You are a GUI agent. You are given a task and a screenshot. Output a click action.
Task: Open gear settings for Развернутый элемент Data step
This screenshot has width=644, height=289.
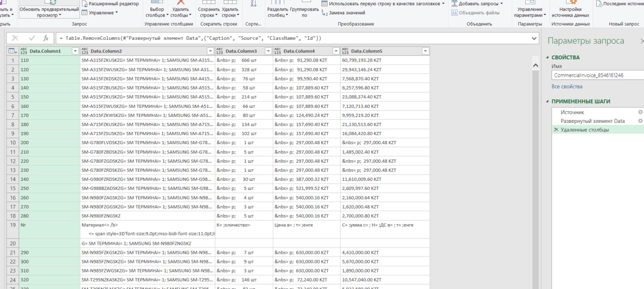pyautogui.click(x=640, y=121)
